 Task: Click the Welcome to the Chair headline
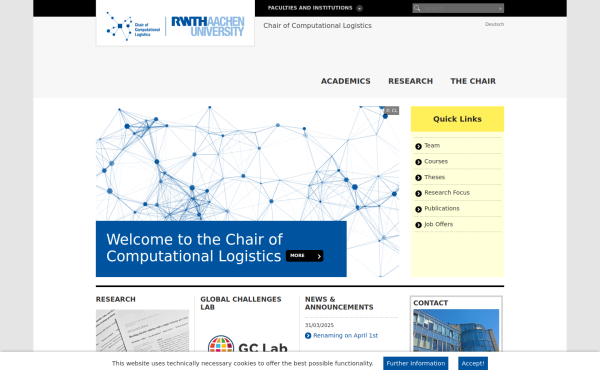click(194, 248)
